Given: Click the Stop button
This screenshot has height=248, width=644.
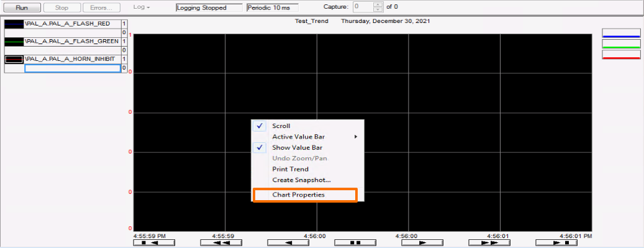Looking at the screenshot, I should pos(61,7).
